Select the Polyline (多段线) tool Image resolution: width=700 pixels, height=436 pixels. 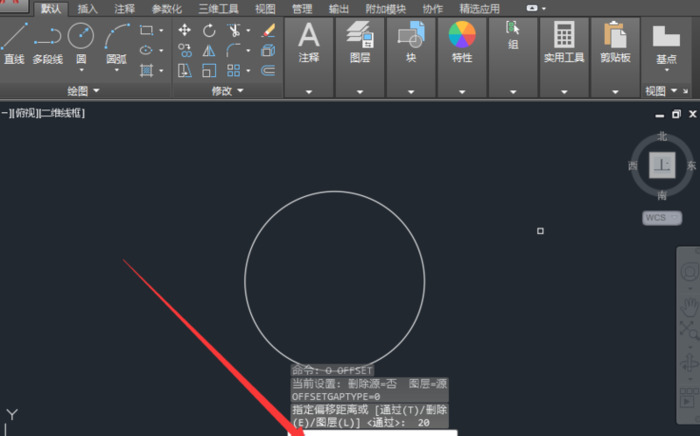coord(47,43)
